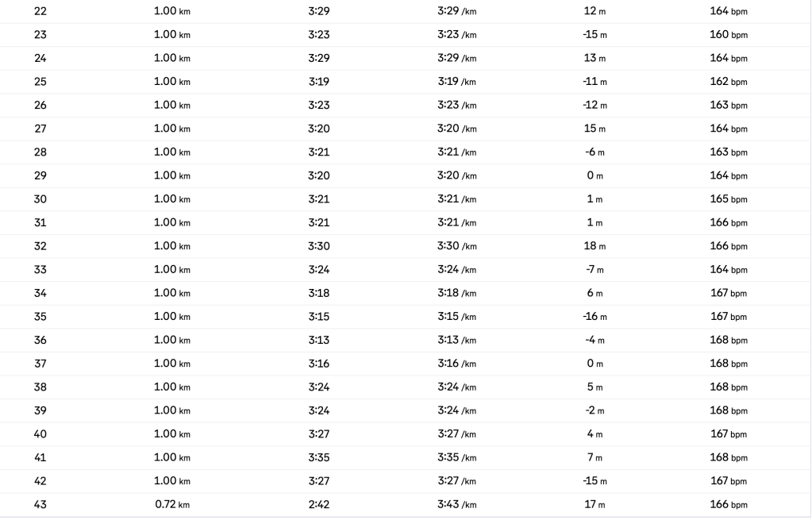Click the 1.00 km distance in lap 28

coord(171,152)
